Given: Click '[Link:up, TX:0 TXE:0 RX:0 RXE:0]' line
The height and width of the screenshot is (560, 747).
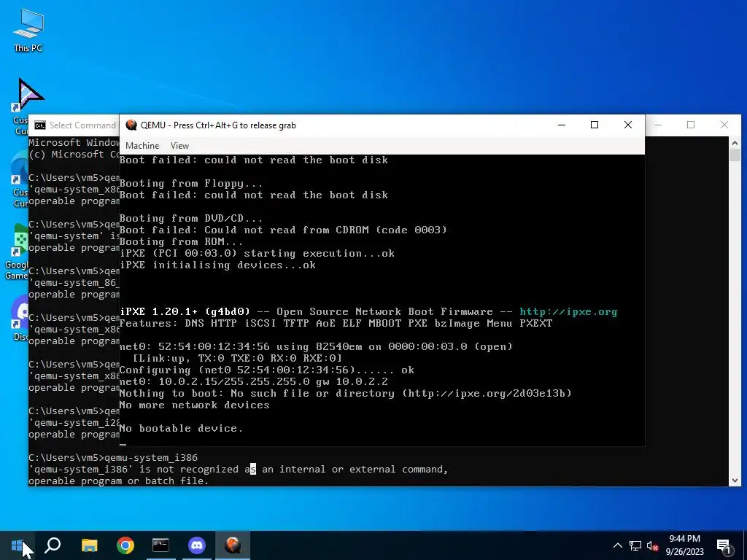Looking at the screenshot, I should tap(237, 358).
